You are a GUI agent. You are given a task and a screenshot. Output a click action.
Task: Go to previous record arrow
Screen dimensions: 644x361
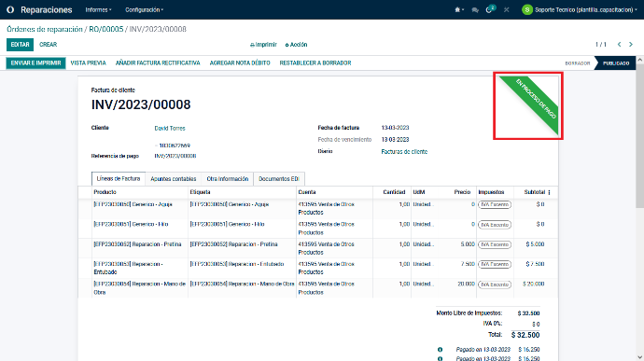coord(619,45)
